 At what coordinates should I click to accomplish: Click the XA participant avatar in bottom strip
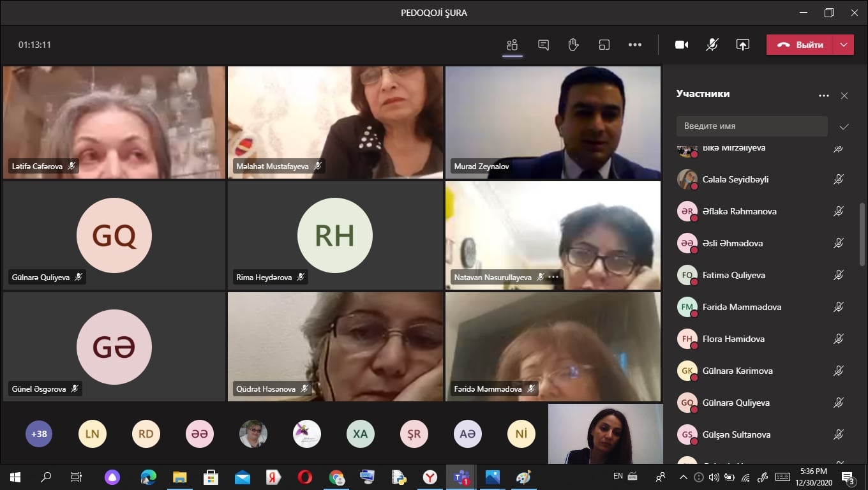click(361, 434)
